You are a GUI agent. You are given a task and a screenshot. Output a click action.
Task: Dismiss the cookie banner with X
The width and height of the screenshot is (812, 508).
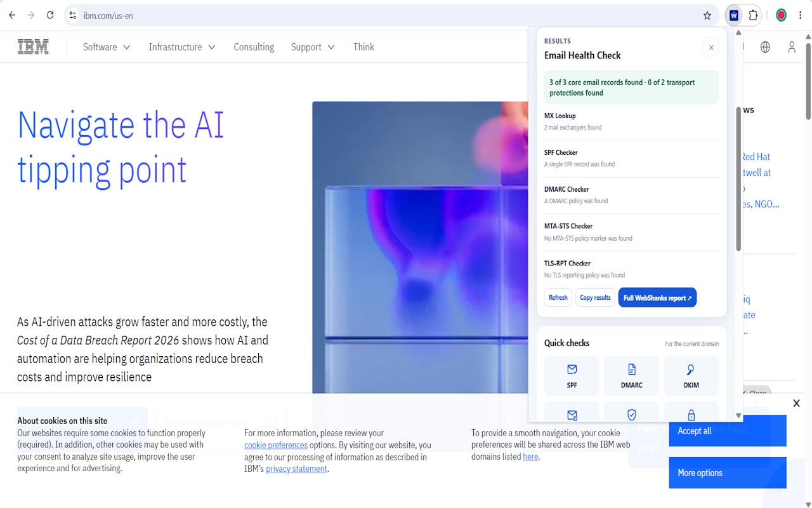tap(796, 403)
